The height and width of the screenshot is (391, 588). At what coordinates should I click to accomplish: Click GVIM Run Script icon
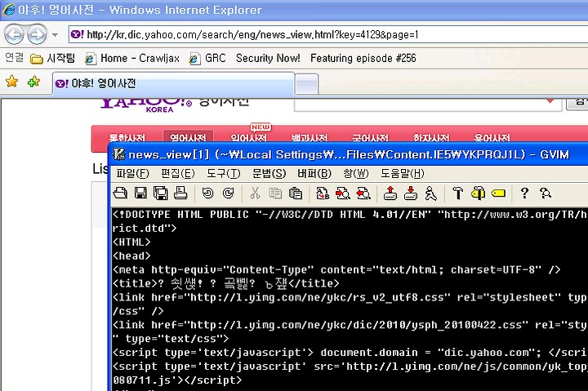pyautogui.click(x=430, y=193)
